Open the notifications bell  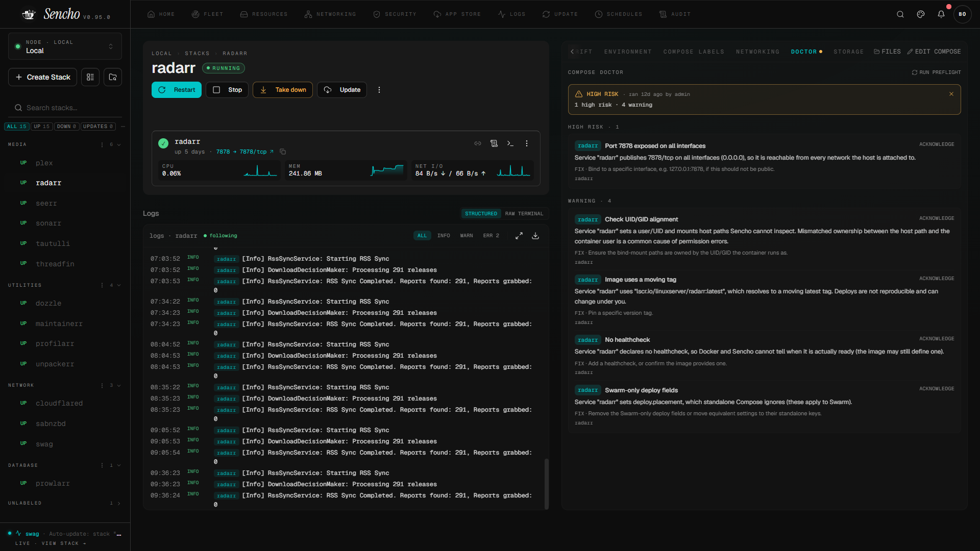point(941,14)
